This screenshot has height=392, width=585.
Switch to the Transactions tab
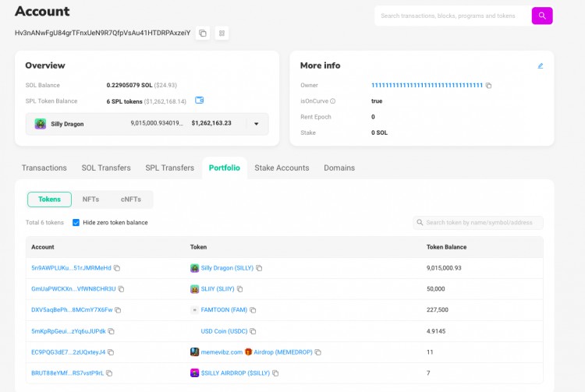point(44,168)
